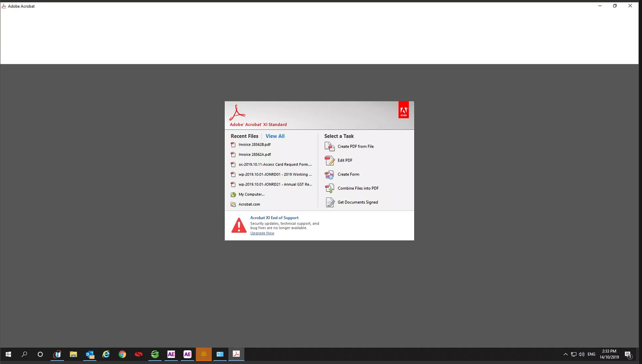Open network status in system tray

click(574, 354)
